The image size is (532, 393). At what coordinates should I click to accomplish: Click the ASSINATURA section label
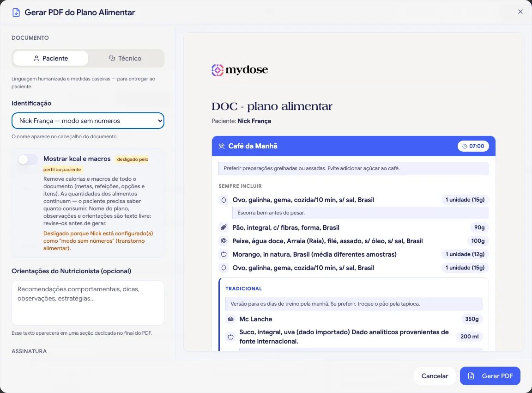[x=29, y=351]
